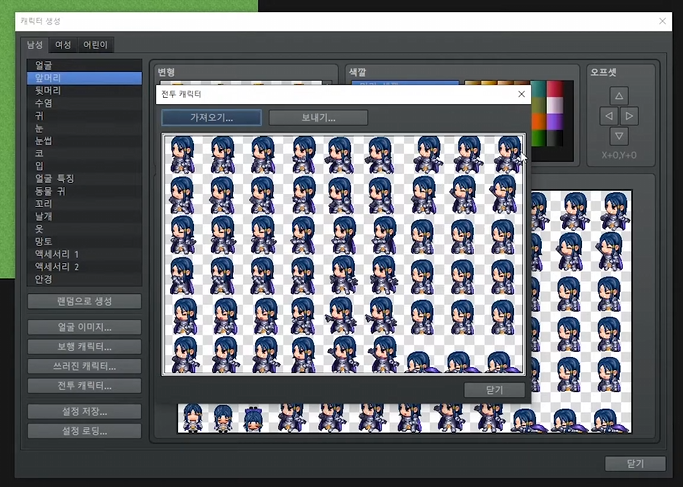This screenshot has width=683, height=487.
Task: Shift the offset down with the down arrow
Action: point(619,136)
